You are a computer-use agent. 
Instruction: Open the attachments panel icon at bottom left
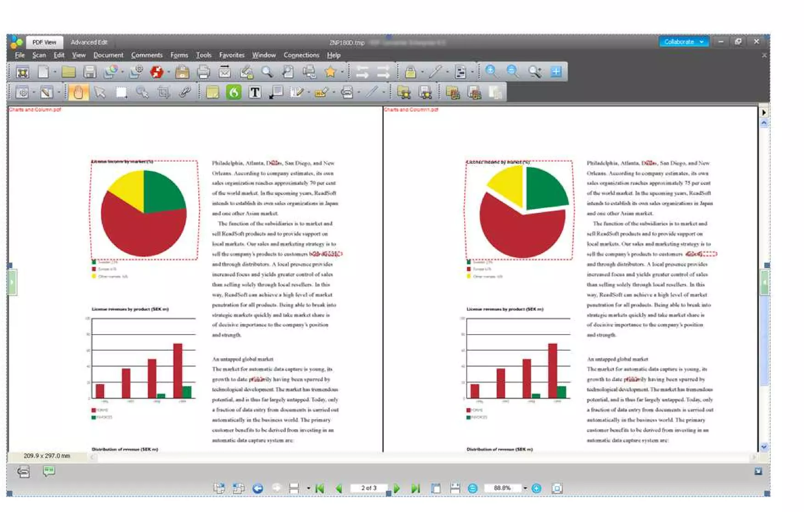click(23, 472)
